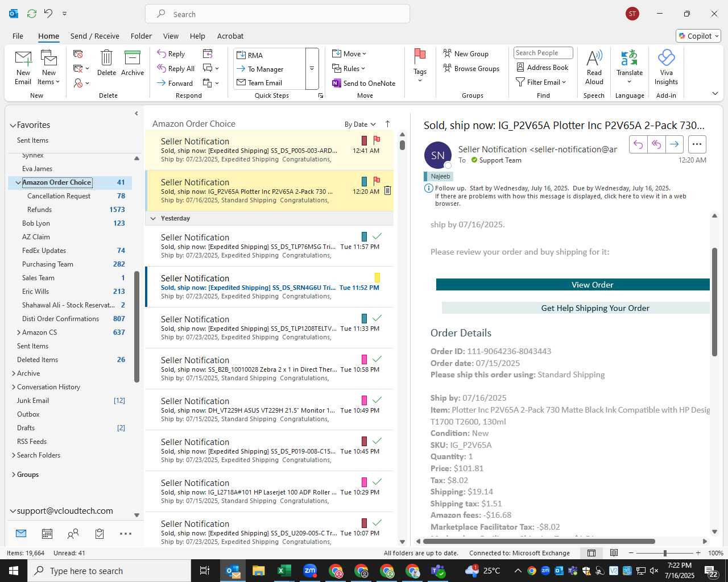
Task: Open the Help ribbon tab
Action: click(197, 36)
